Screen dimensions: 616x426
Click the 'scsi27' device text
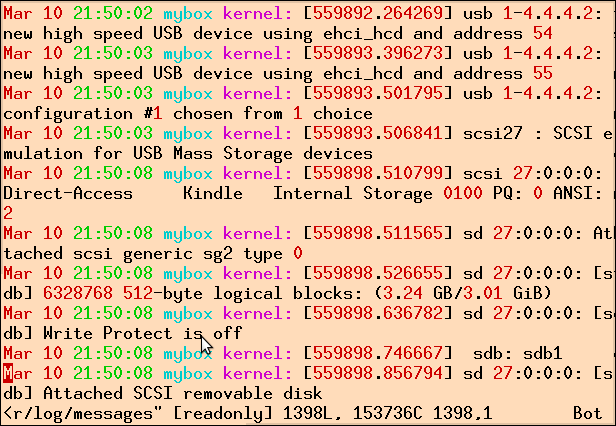point(493,134)
